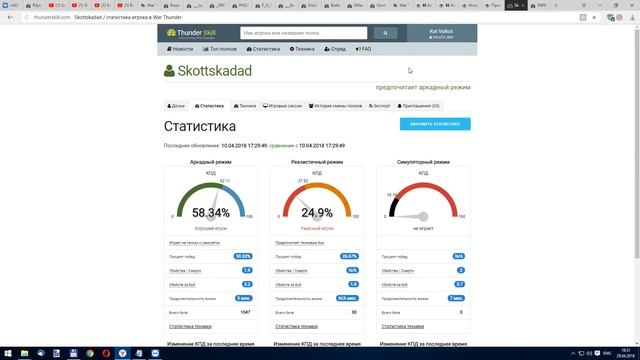Click the taskbar clock
This screenshot has width=640, height=360.
tap(625, 353)
